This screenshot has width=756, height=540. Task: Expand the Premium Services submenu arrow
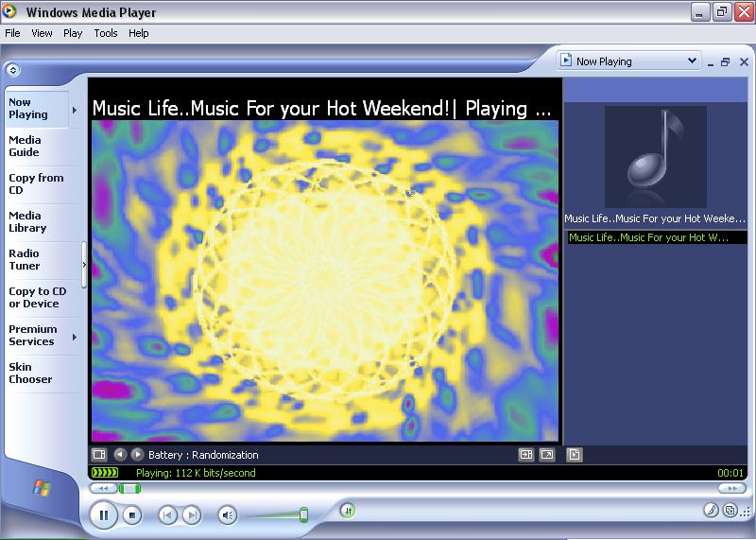pos(75,337)
